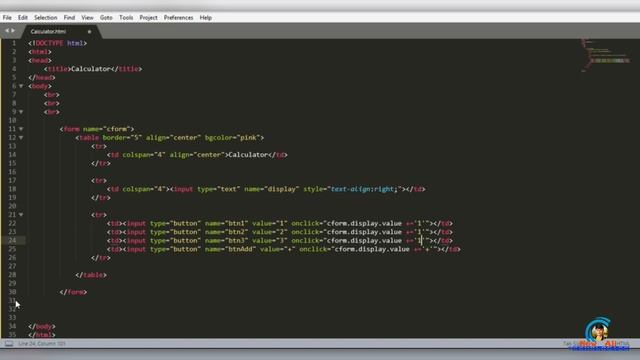Go to previous tab with left arrow
The width and height of the screenshot is (640, 360).
point(7,31)
